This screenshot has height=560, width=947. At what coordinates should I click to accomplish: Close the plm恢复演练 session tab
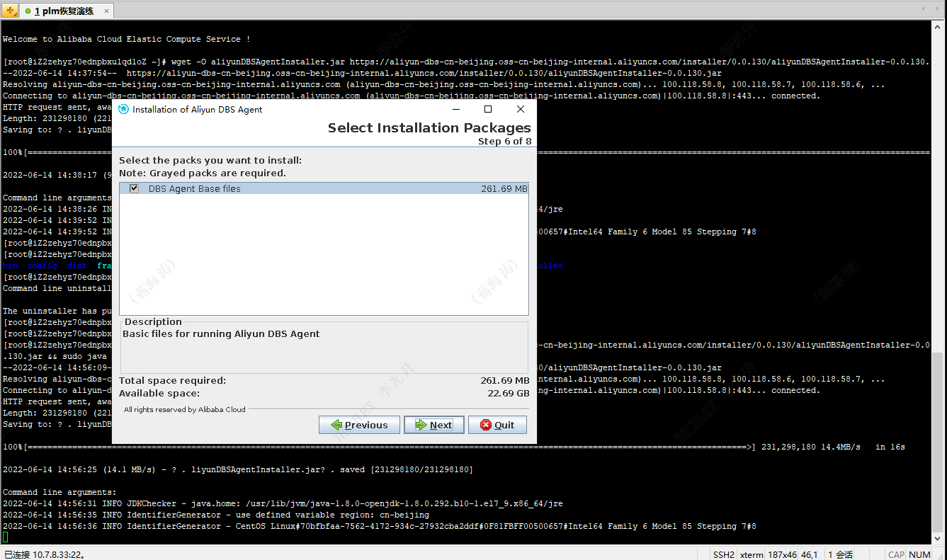(x=107, y=11)
